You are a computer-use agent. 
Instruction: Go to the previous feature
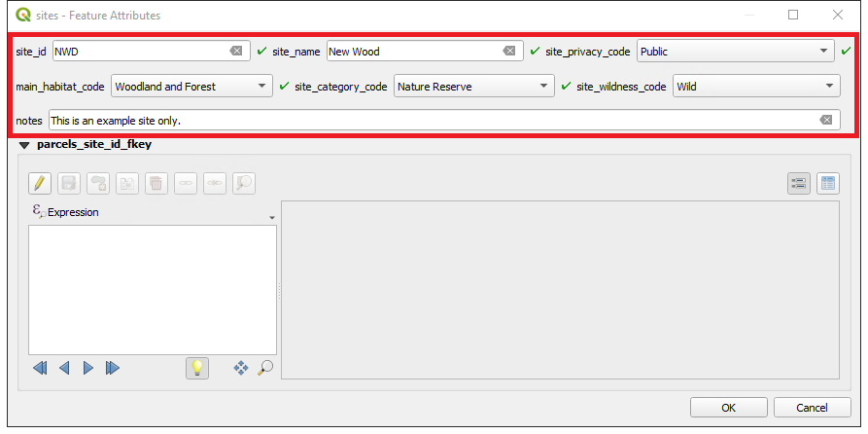point(64,368)
